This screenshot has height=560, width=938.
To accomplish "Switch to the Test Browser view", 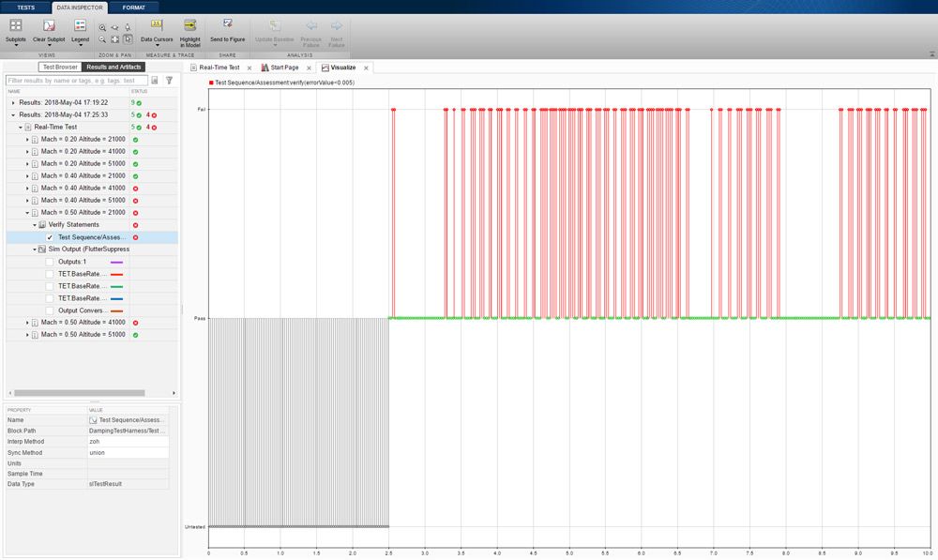I will pos(60,67).
